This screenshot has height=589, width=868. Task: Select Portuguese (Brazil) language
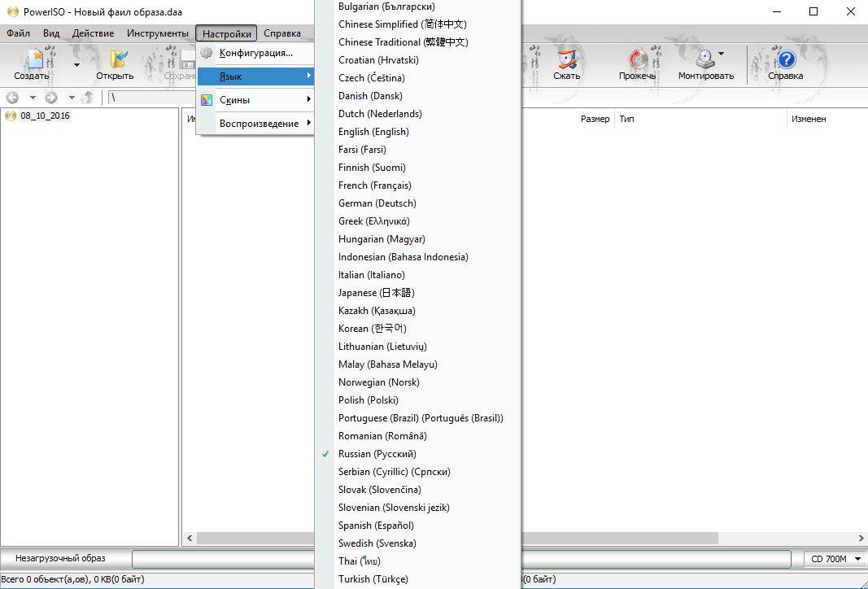[418, 418]
